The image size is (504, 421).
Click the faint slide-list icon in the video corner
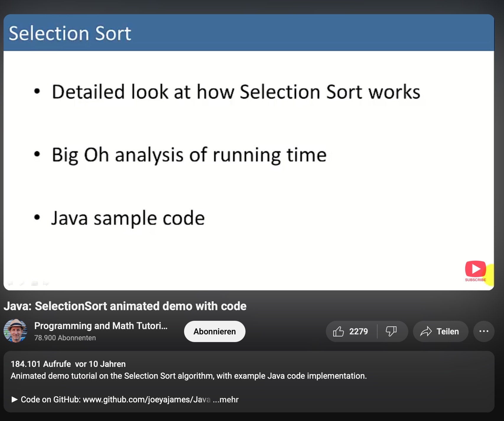pyautogui.click(x=35, y=284)
